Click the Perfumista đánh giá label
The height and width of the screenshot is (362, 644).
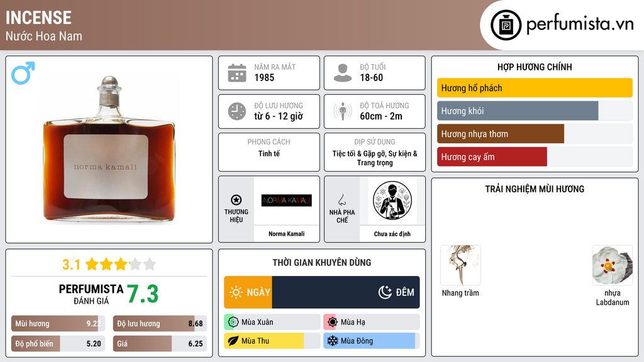(91, 294)
